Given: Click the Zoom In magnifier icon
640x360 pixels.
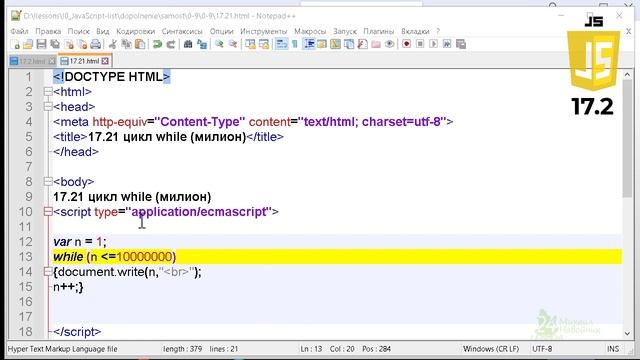Looking at the screenshot, I should point(219,44).
